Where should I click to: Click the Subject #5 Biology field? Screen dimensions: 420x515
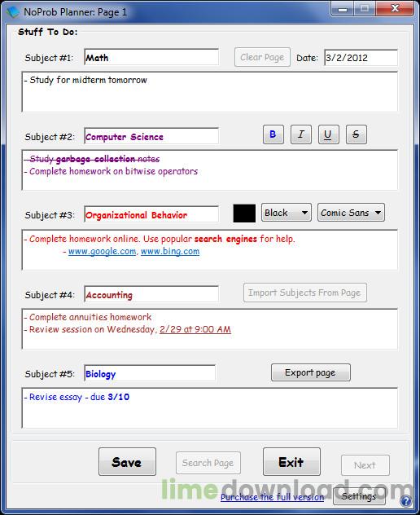click(150, 373)
